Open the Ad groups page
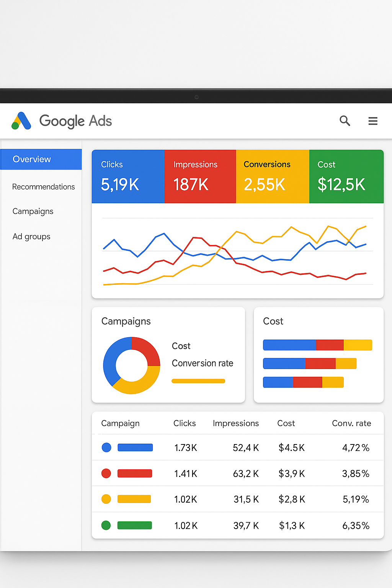 tap(31, 236)
